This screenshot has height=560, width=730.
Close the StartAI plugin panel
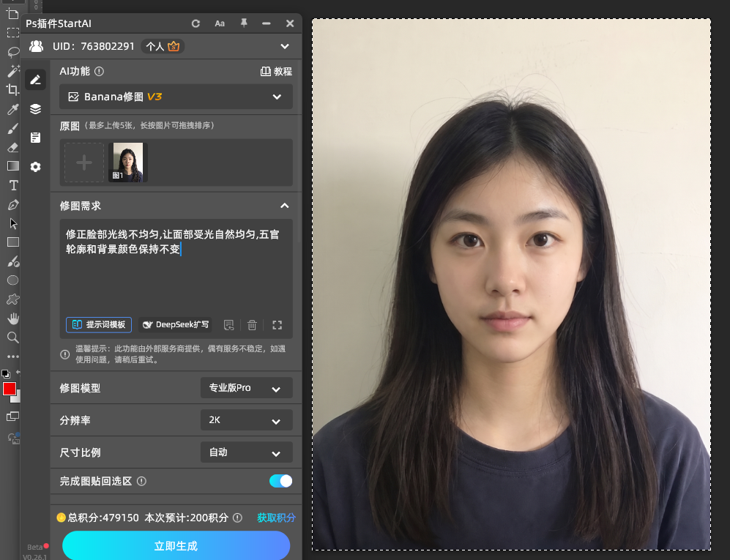point(290,23)
